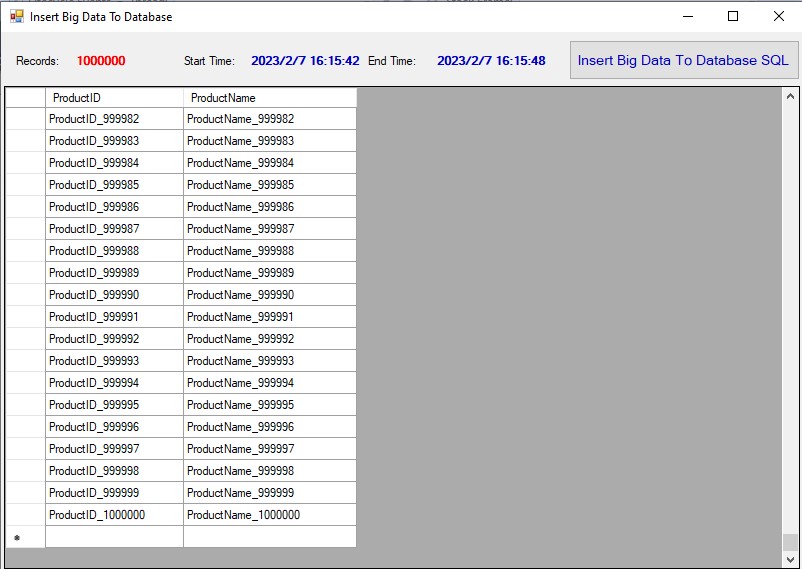The height and width of the screenshot is (569, 802).
Task: Select cell ProductName_999984
Action: [x=270, y=163]
